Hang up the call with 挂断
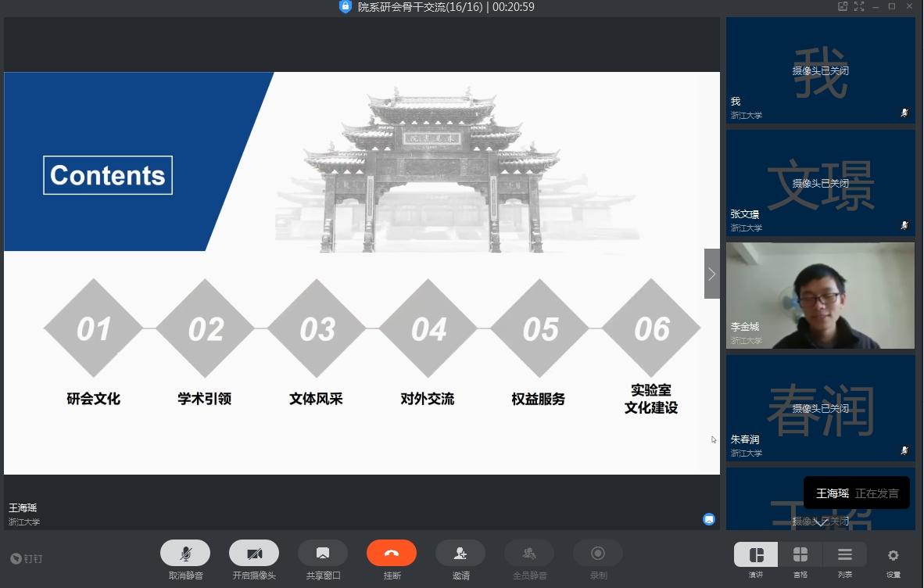 click(x=392, y=554)
